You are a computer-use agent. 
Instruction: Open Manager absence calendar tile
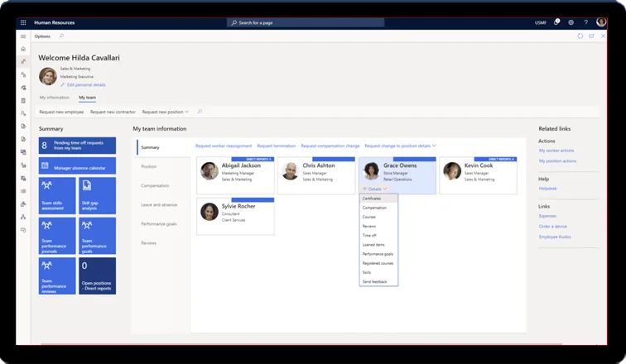point(78,167)
